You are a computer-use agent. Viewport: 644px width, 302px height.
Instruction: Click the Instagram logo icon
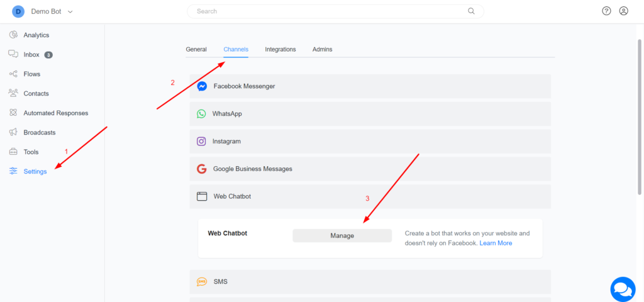click(201, 142)
